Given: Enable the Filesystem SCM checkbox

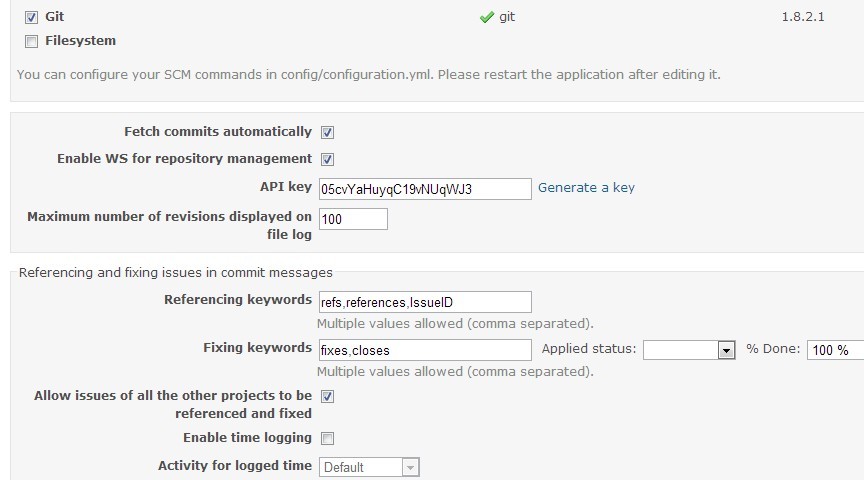Looking at the screenshot, I should point(31,41).
